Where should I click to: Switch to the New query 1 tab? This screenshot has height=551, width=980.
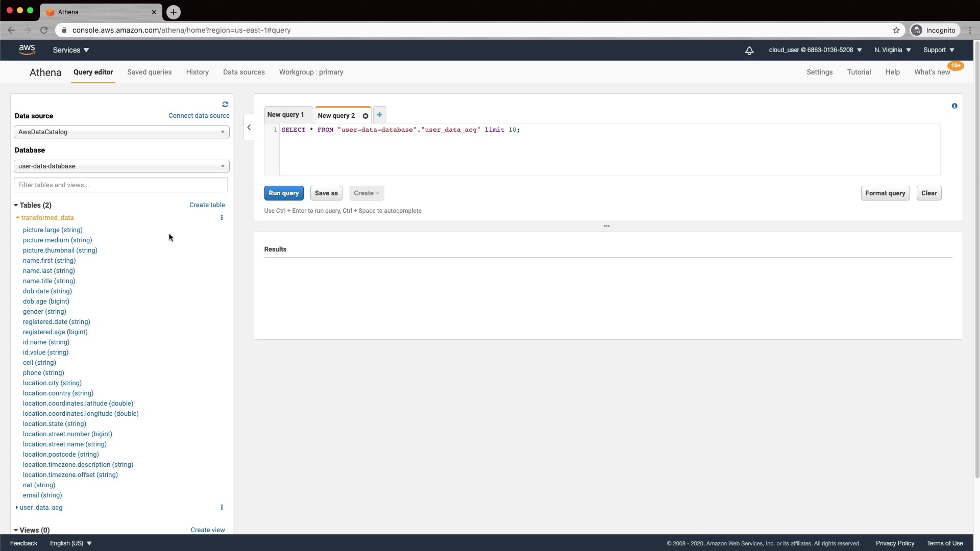point(285,115)
